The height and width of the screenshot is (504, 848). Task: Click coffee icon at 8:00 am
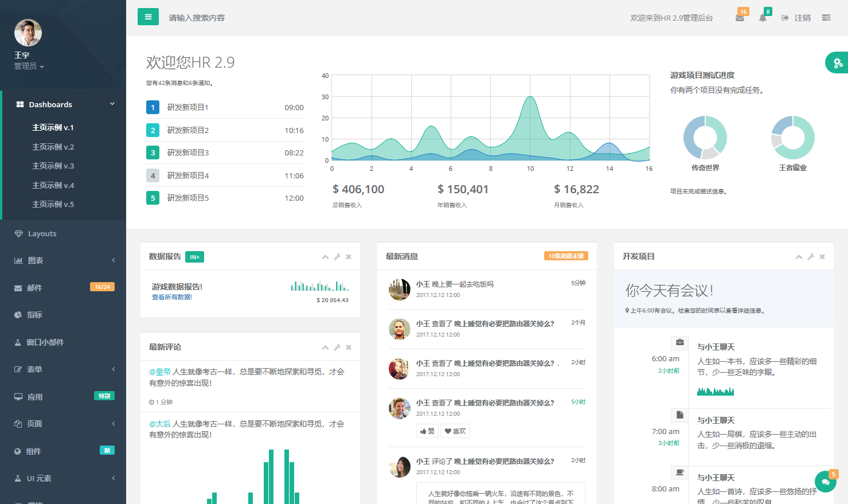point(679,472)
